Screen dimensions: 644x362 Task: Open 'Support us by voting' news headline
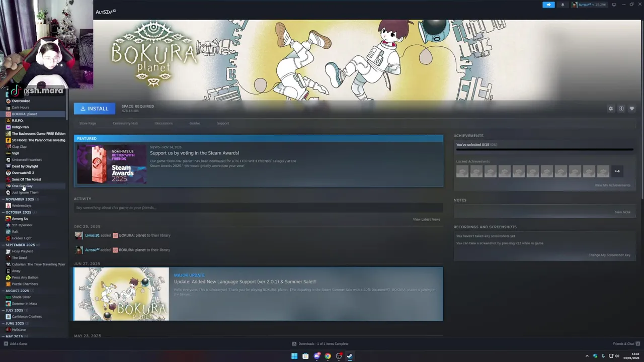pos(194,153)
